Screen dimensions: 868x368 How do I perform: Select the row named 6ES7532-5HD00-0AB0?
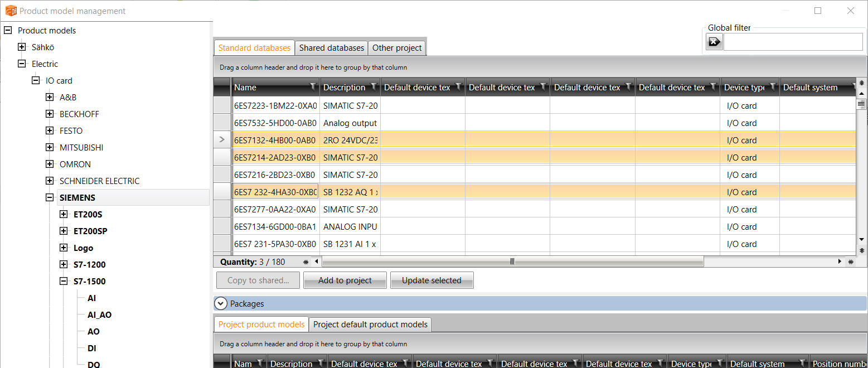tap(535, 123)
